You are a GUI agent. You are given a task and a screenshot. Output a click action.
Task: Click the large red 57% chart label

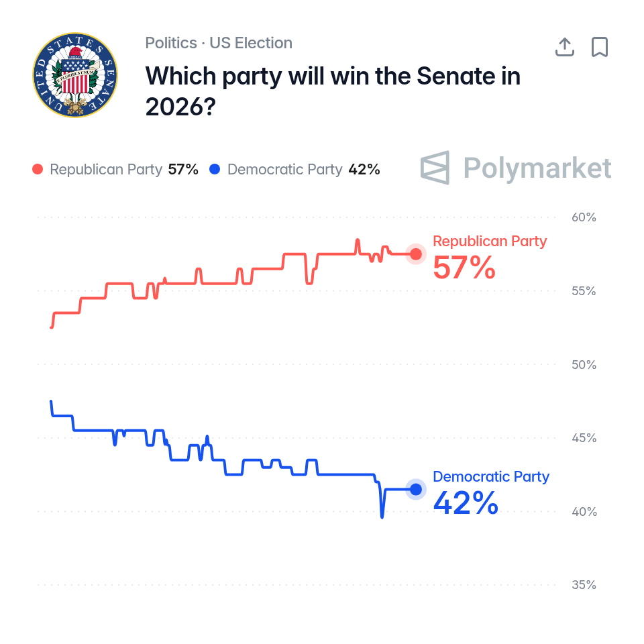coord(464,268)
